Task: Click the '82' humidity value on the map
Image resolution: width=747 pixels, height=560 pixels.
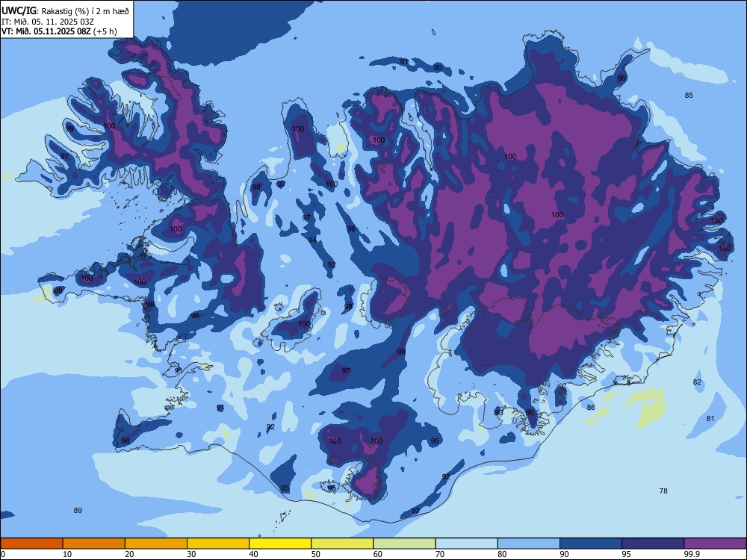Action: coord(698,382)
